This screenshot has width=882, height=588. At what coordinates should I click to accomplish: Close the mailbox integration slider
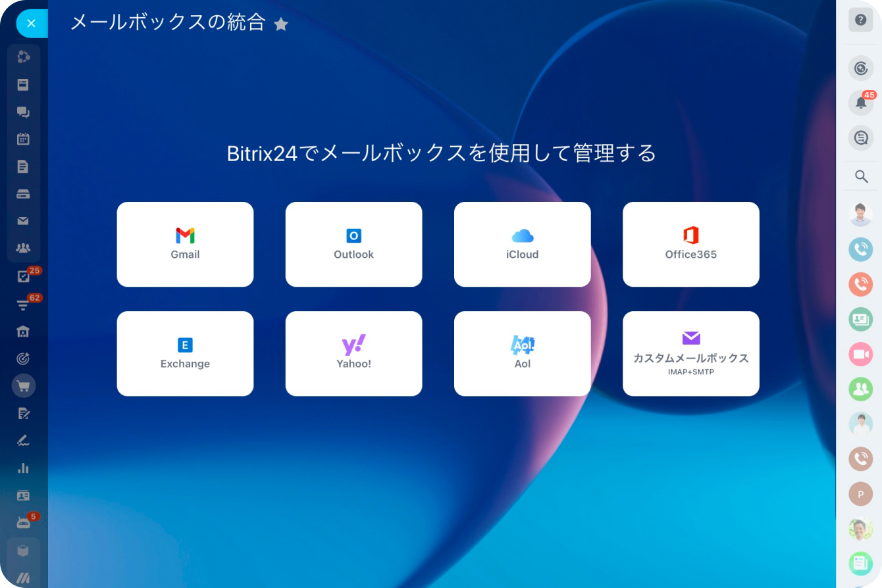[x=31, y=24]
